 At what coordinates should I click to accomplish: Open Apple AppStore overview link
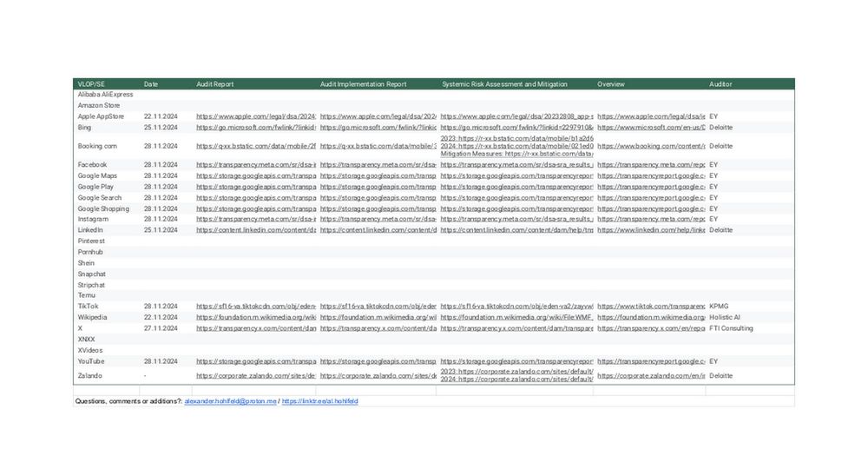[651, 116]
